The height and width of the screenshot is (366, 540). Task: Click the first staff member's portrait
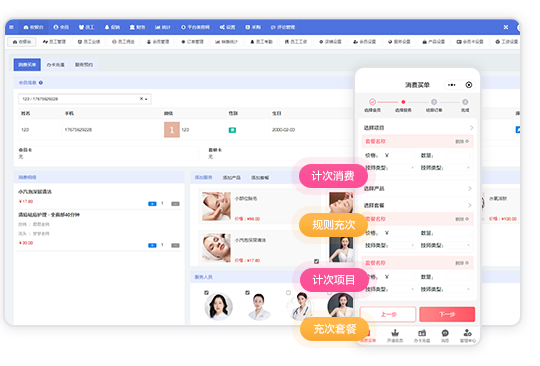[x=218, y=306]
